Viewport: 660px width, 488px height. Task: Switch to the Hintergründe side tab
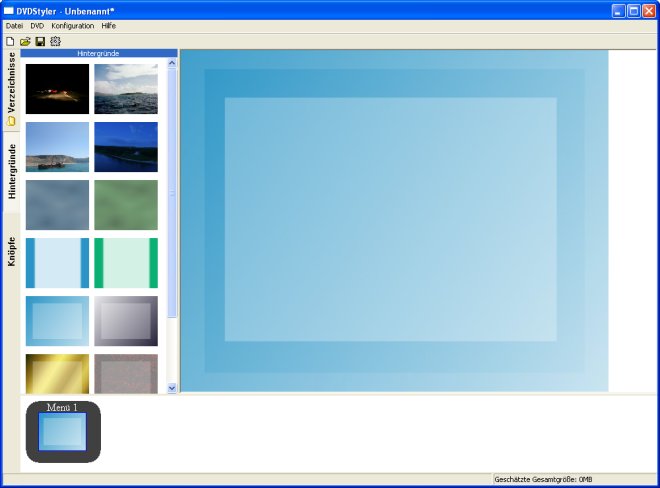click(11, 171)
